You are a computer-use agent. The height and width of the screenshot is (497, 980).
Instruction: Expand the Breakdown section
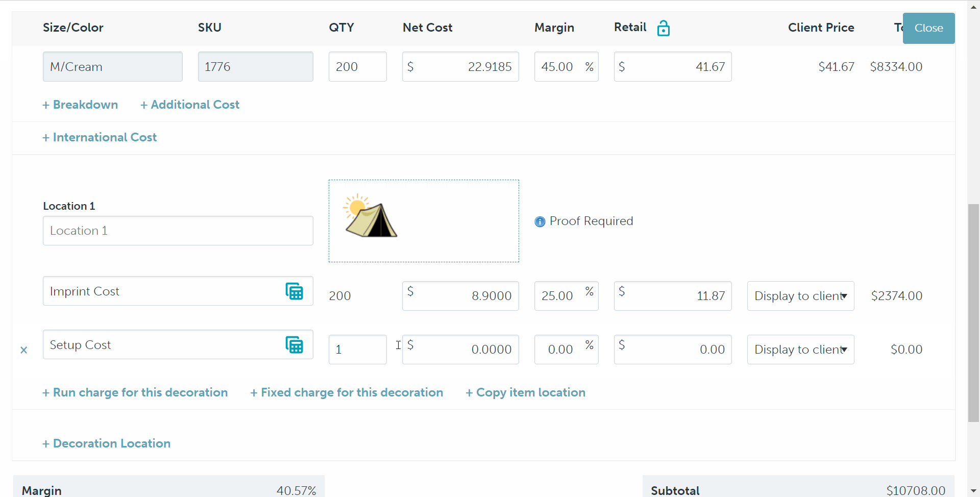click(80, 105)
